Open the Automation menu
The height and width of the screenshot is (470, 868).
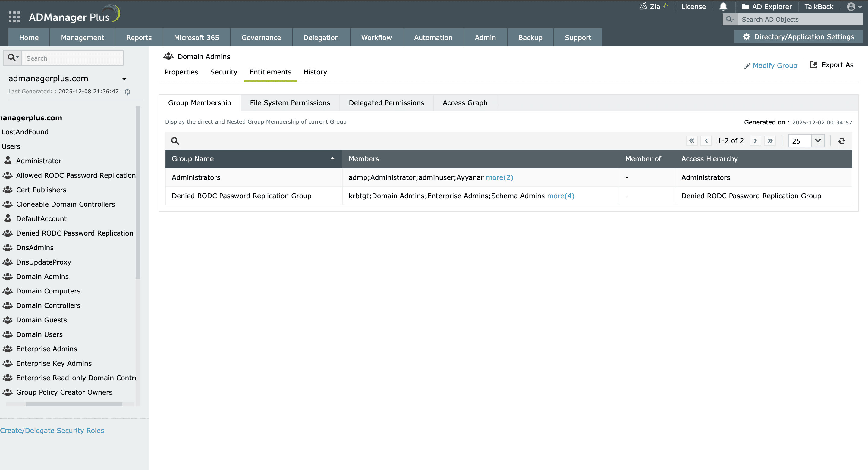tap(433, 37)
